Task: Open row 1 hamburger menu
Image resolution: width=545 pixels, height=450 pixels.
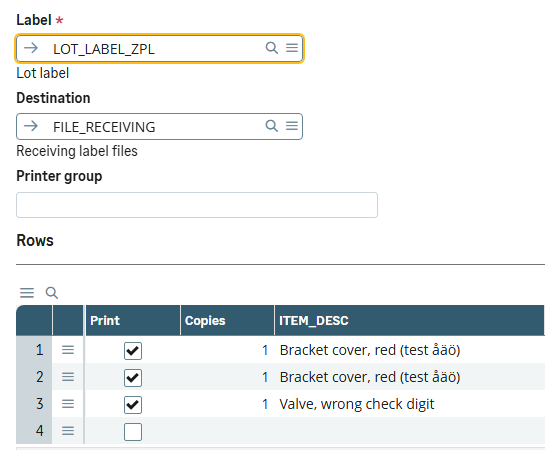Action: tap(68, 350)
